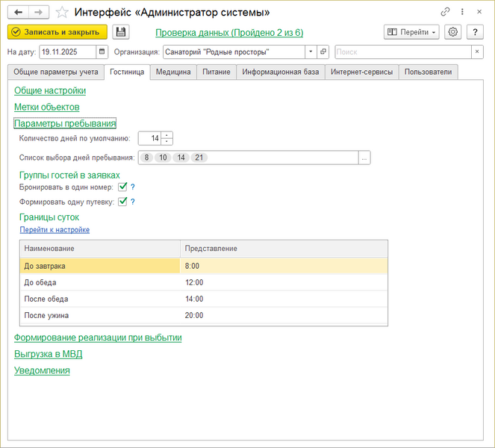
Task: Click the floppy disk save icon
Action: (x=121, y=32)
